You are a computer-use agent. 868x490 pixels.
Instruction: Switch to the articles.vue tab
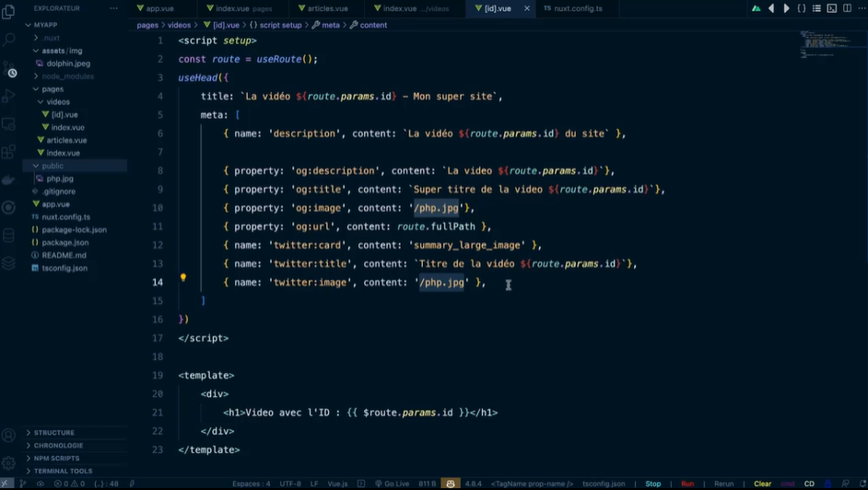coord(327,8)
